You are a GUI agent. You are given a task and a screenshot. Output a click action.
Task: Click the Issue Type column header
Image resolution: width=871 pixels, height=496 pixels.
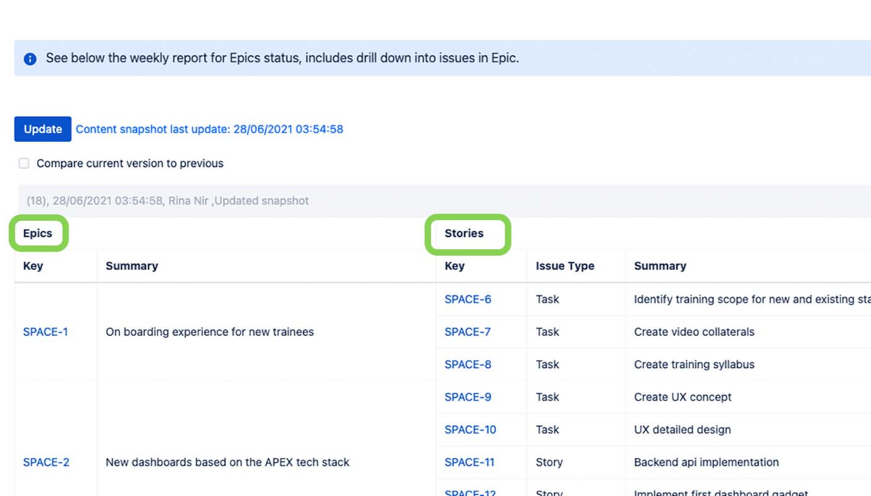(564, 266)
